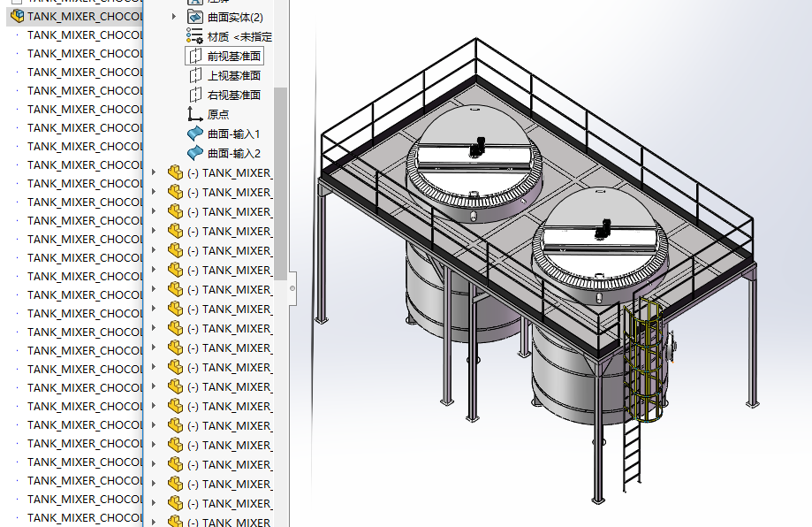Click the 曲面实体(2) surface bodies folder icon
Viewport: 812px width, 527px height.
[194, 17]
